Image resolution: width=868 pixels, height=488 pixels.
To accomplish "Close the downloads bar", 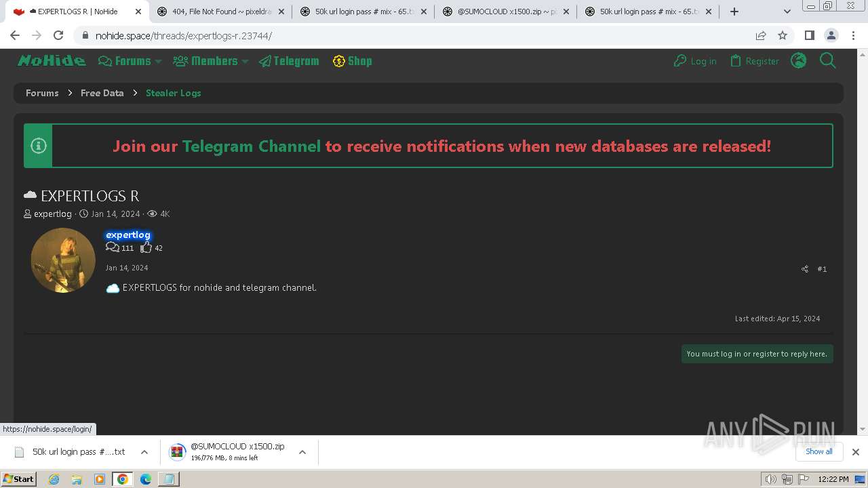I will click(856, 452).
